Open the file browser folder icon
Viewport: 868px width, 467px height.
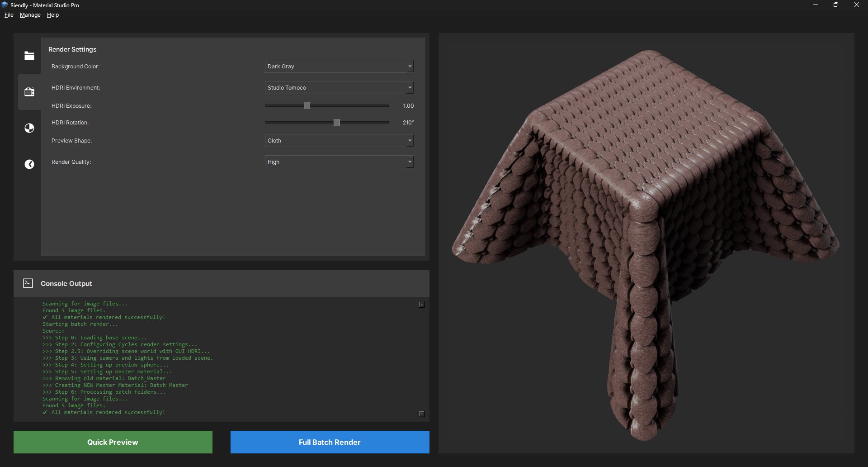click(x=29, y=55)
